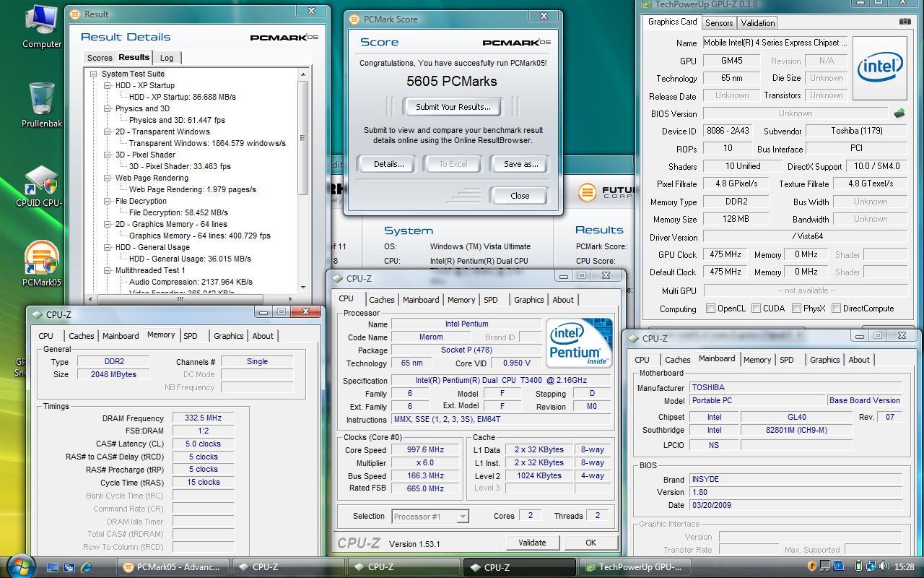Click the Toshiba (1179) Subvendor field

coord(856,131)
